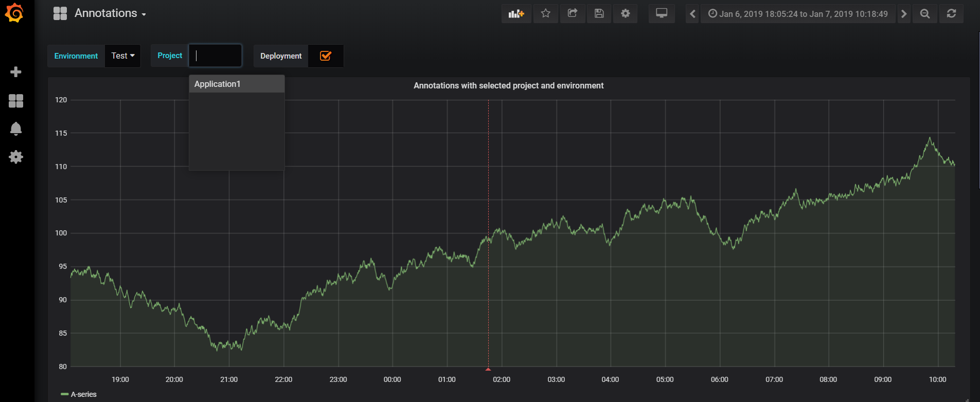The height and width of the screenshot is (402, 980).
Task: Cycle view mode with monitor icon
Action: (x=662, y=14)
